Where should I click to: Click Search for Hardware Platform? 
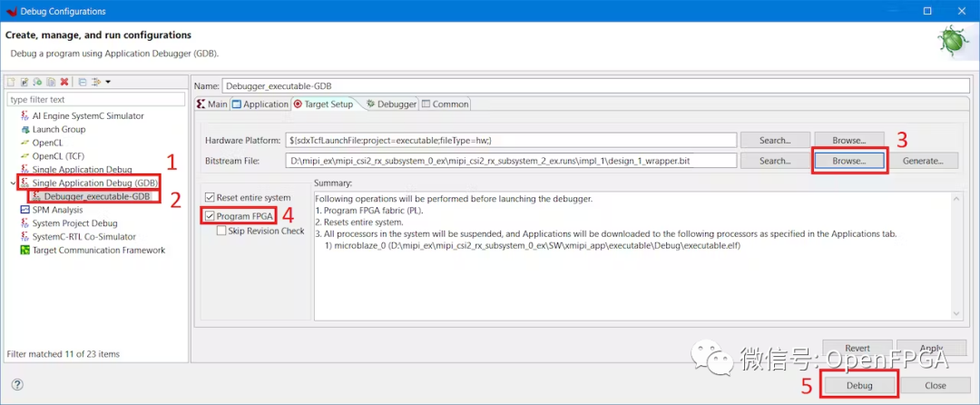(x=775, y=140)
